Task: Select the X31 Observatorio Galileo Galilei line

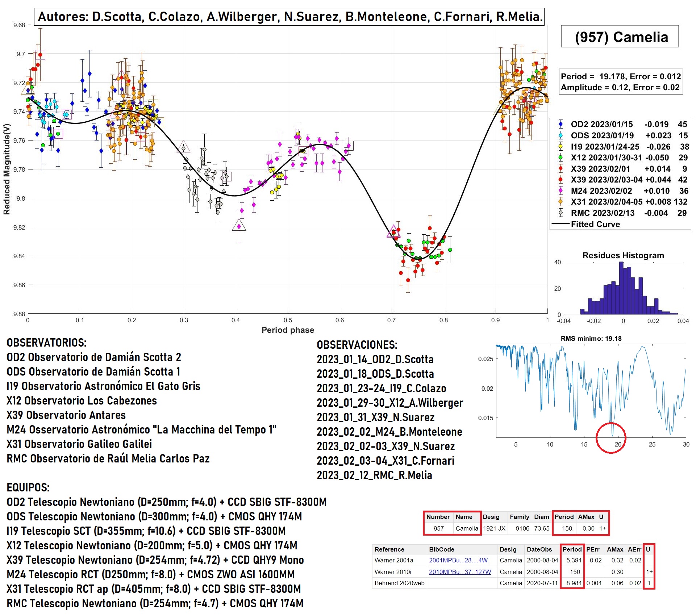Action: (79, 444)
